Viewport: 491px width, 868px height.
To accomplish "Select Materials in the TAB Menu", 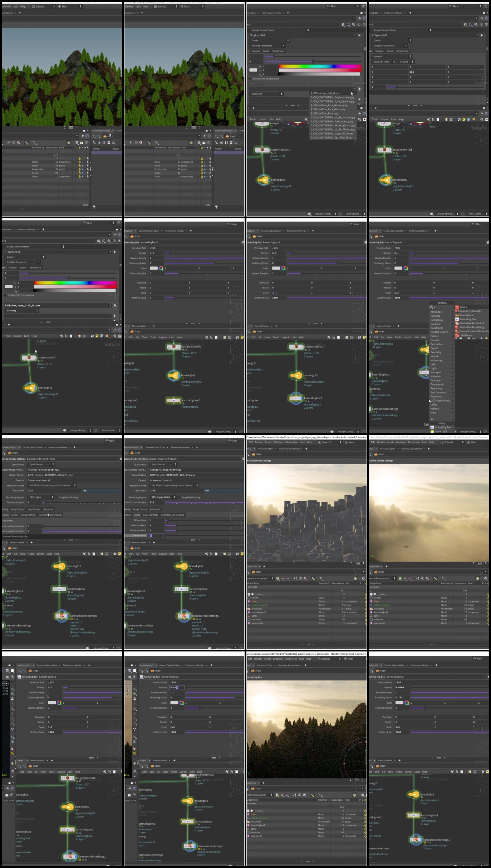I will click(442, 377).
